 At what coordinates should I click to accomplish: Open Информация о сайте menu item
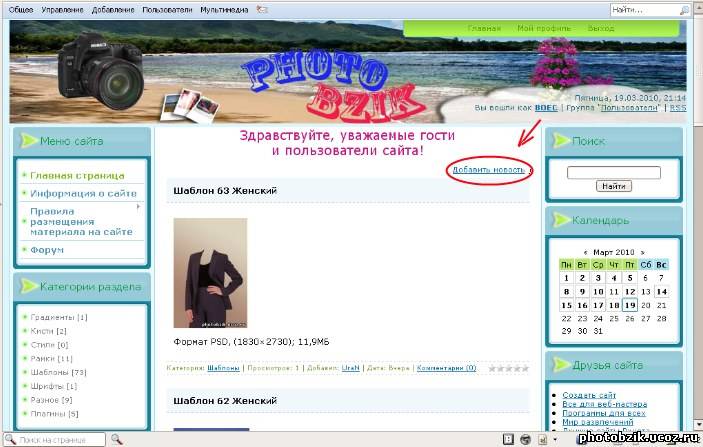click(x=83, y=194)
